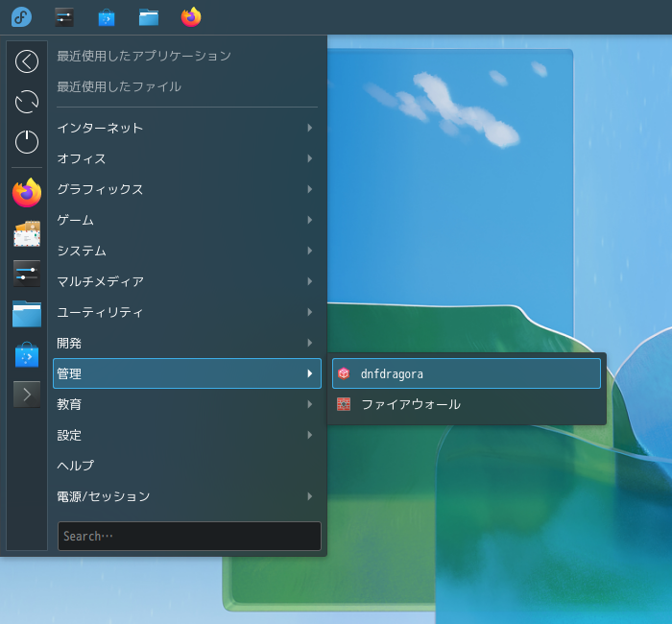Select the 管理 category
This screenshot has height=624, width=672.
187,373
